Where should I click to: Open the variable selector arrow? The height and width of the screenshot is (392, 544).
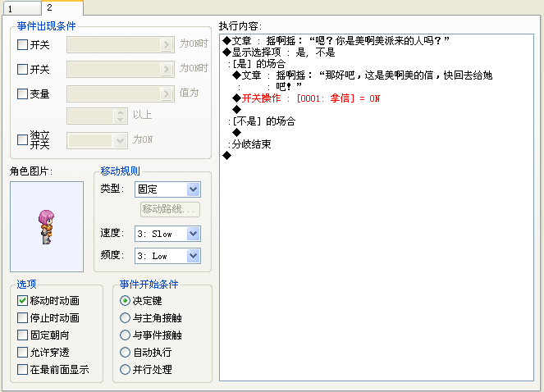point(167,94)
